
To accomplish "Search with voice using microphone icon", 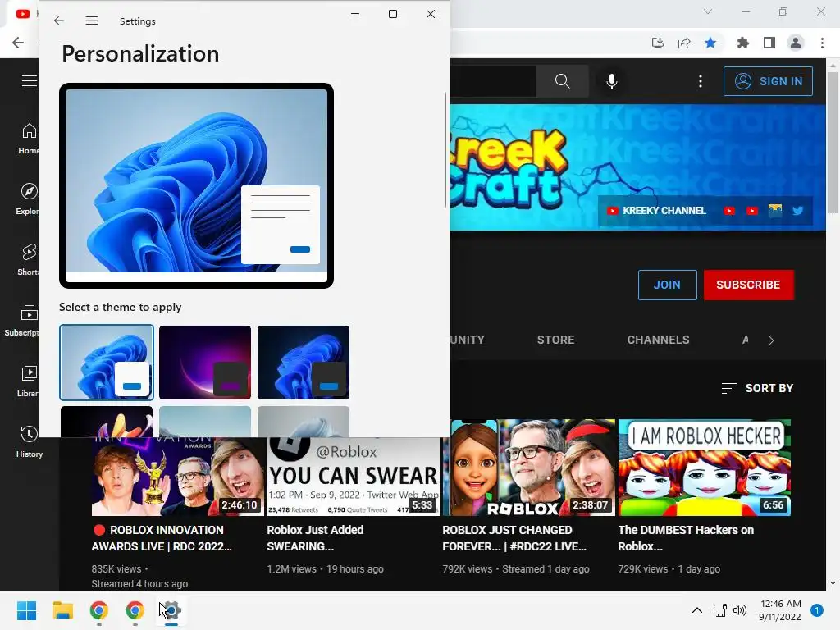I will click(x=612, y=81).
